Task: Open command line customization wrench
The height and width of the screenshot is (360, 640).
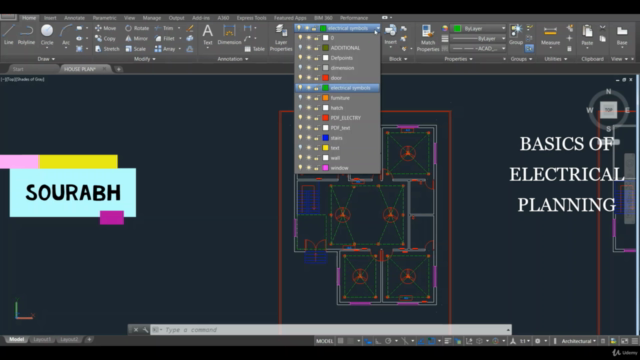Action: click(x=145, y=330)
